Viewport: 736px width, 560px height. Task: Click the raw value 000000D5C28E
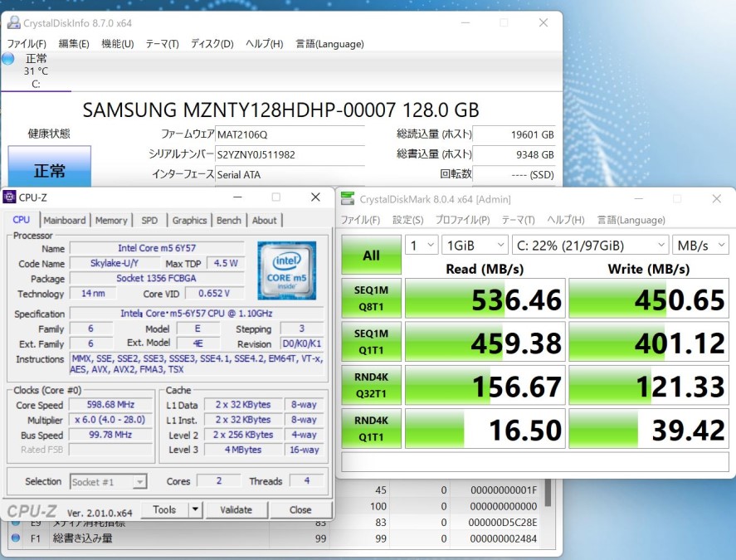tap(502, 522)
